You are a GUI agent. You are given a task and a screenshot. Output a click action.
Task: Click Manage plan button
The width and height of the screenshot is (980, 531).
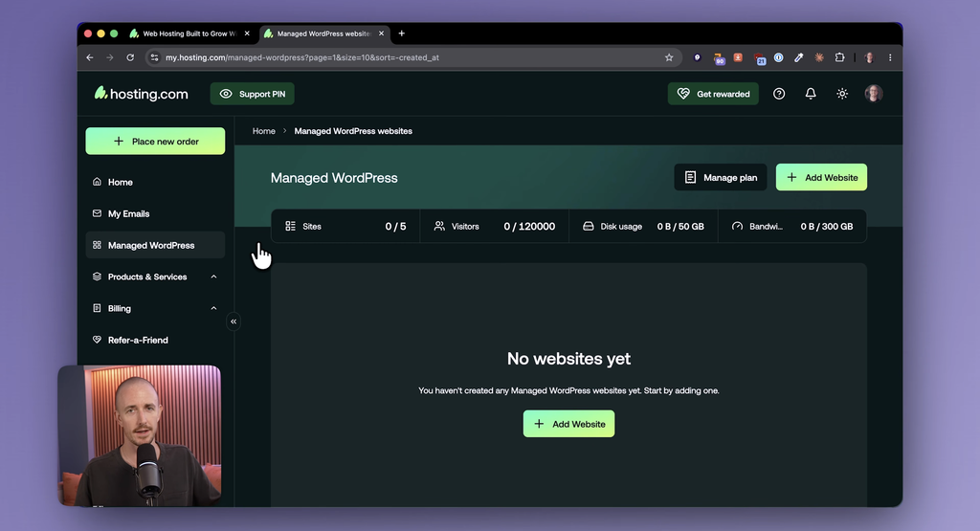(x=721, y=177)
